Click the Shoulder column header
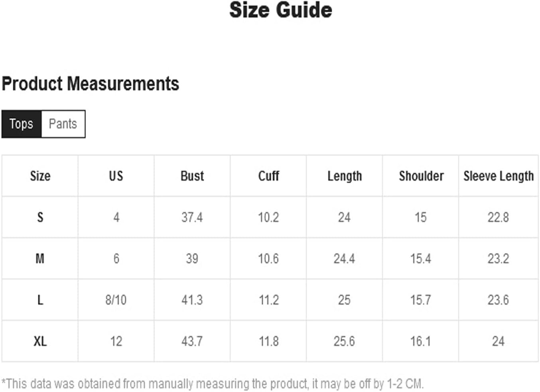 [x=421, y=176]
